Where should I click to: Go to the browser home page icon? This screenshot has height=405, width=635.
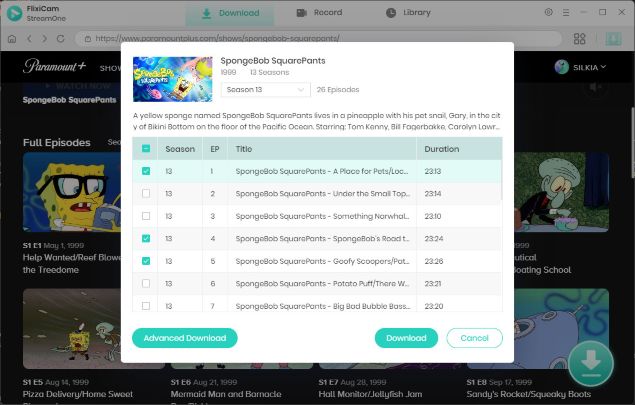12,39
